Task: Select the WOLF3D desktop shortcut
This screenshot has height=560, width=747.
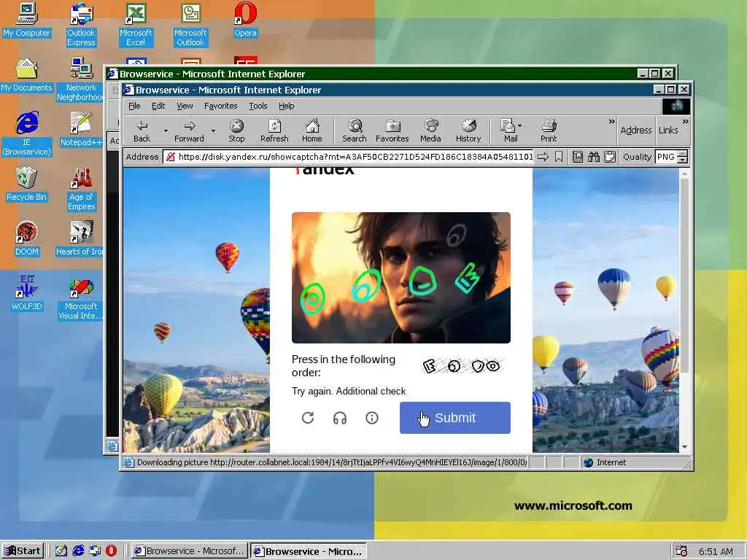Action: (26, 294)
